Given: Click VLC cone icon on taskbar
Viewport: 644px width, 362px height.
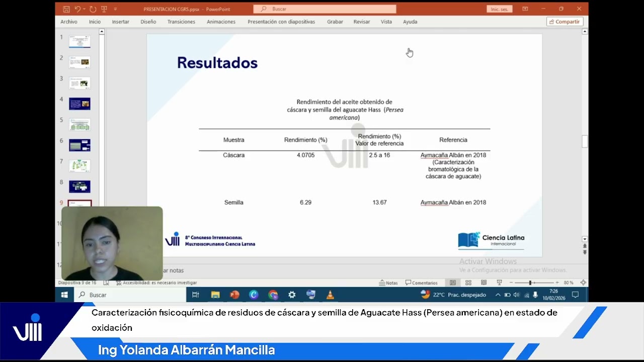Looking at the screenshot, I should (x=330, y=295).
